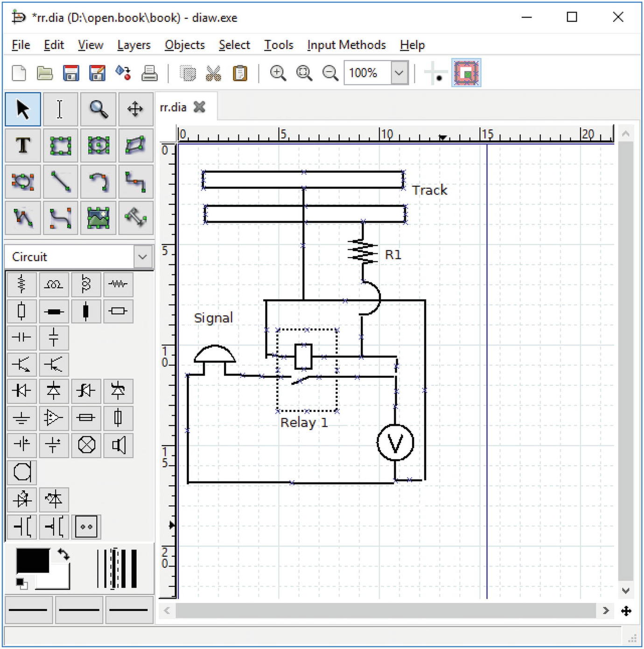Viewport: 644px width, 649px height.
Task: Swap foreground and background colors arrow
Action: pyautogui.click(x=63, y=554)
